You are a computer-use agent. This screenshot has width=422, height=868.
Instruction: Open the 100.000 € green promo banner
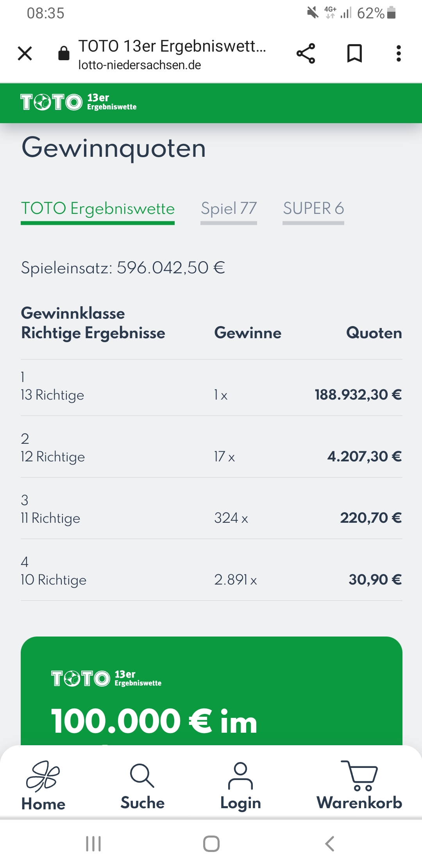(211, 691)
